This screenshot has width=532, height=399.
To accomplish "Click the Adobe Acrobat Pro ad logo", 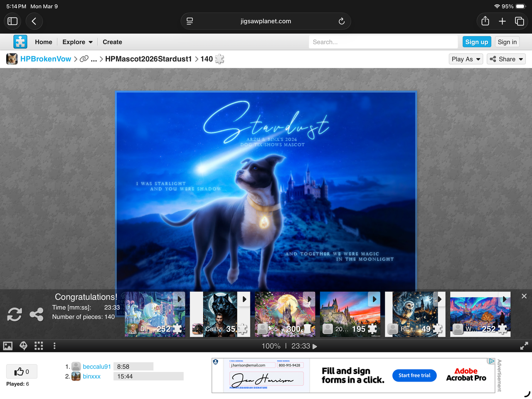I will coord(466,374).
